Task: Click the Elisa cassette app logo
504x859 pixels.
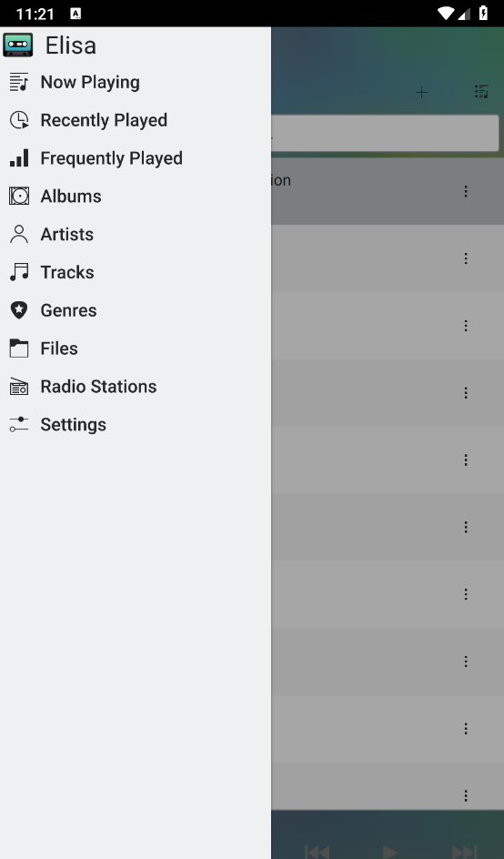Action: click(x=18, y=45)
